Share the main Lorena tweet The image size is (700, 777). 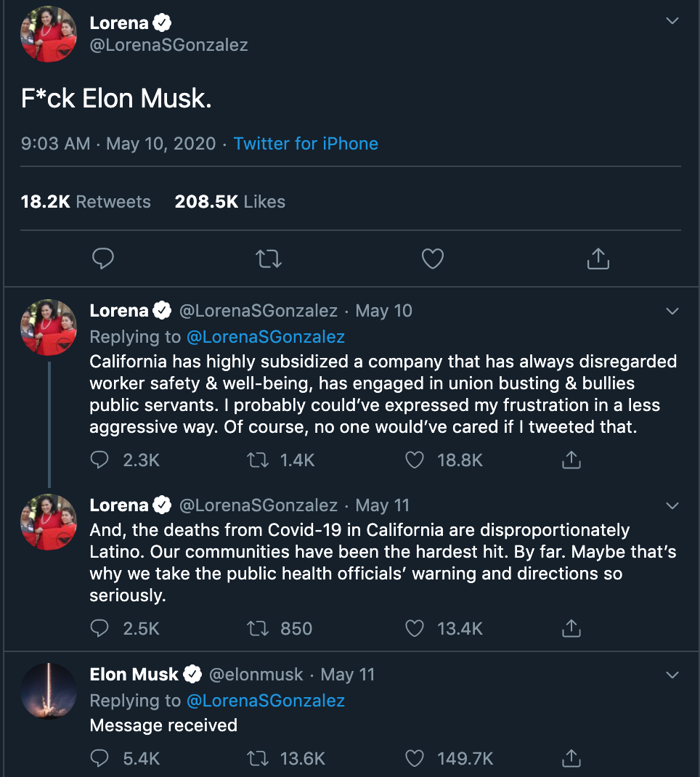[x=597, y=258]
